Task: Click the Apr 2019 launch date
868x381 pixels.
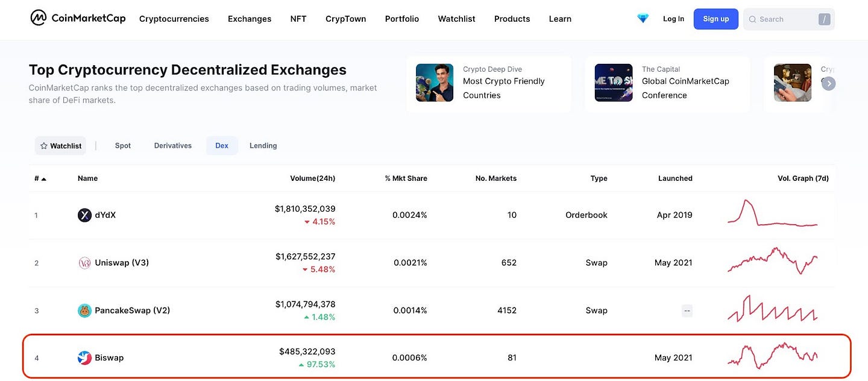Action: coord(675,215)
